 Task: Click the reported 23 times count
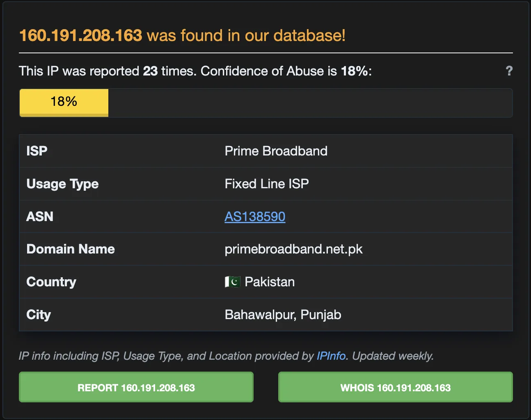150,71
